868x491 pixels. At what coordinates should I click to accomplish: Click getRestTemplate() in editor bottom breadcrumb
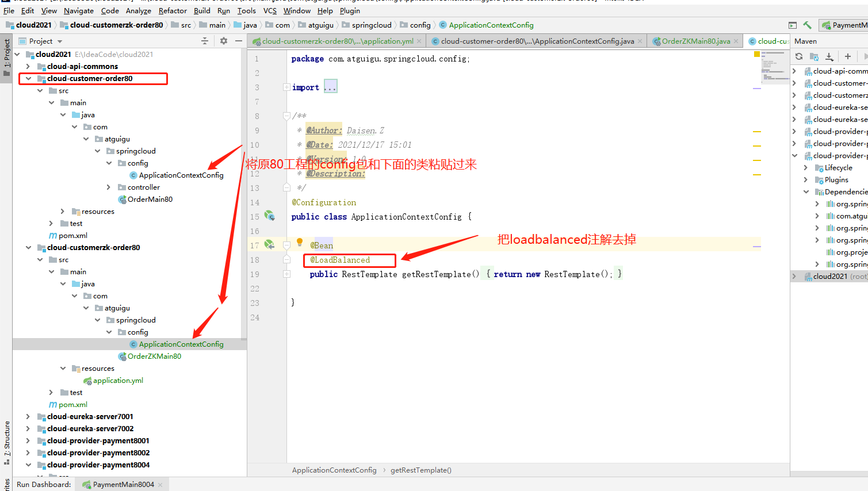(421, 470)
